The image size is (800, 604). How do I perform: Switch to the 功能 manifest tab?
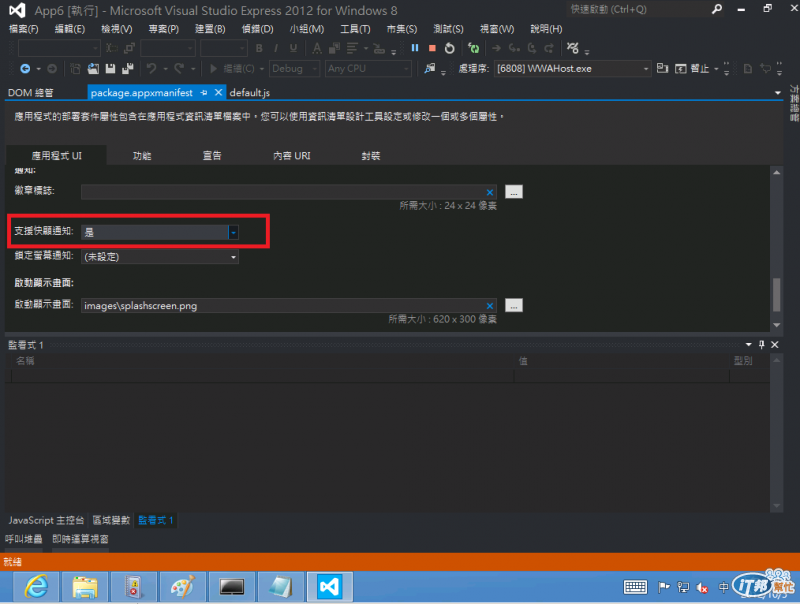pyautogui.click(x=142, y=156)
